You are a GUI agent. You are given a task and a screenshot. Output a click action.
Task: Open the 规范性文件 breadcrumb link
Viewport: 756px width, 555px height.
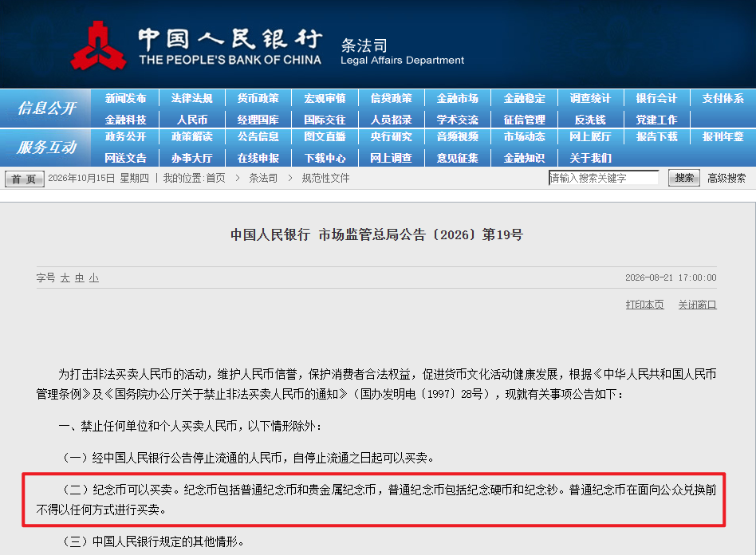click(x=325, y=179)
